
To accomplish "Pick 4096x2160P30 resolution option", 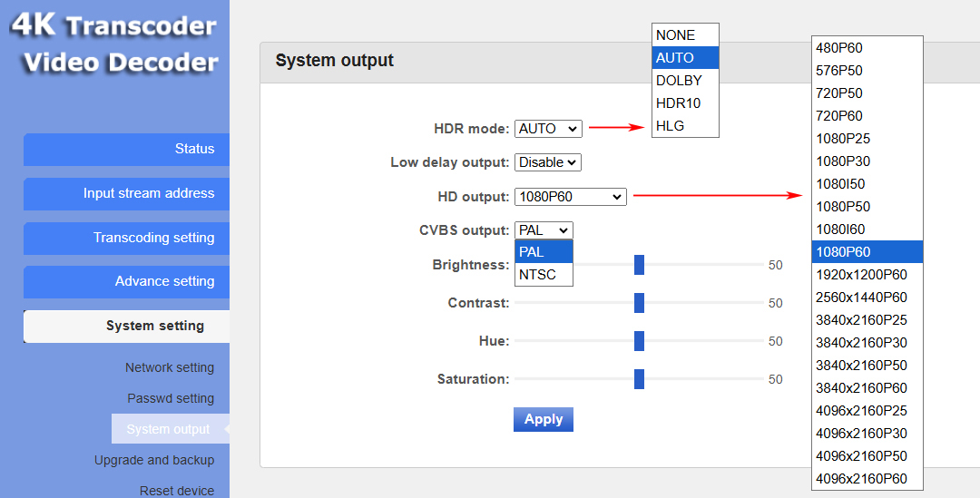I will point(867,433).
